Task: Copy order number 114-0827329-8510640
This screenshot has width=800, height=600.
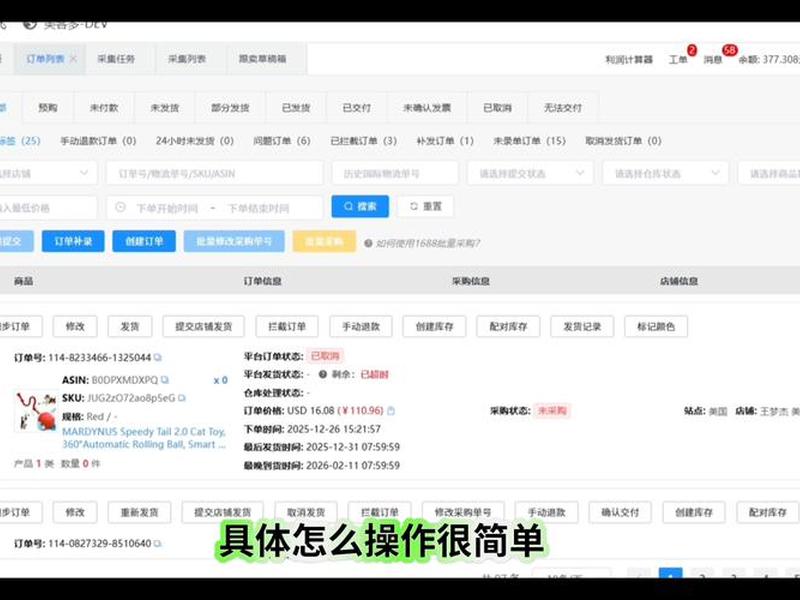Action: click(158, 544)
